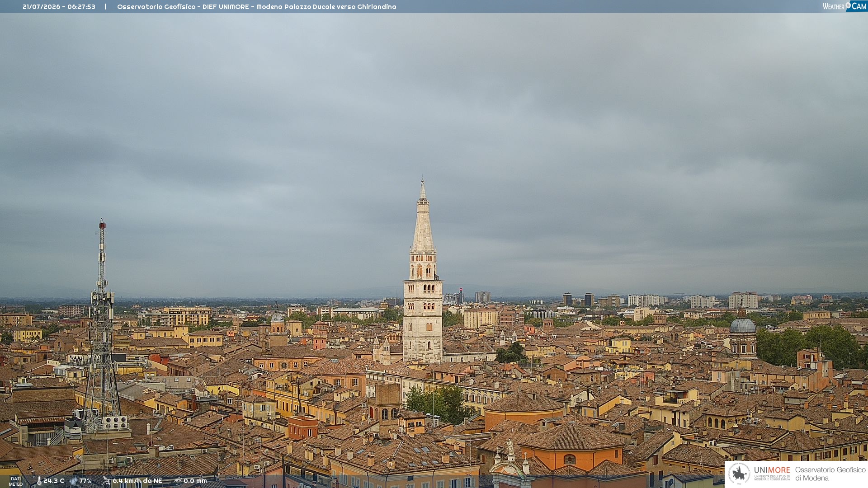This screenshot has width=868, height=488.
Task: Click the thermometer temperature icon
Action: (39, 481)
